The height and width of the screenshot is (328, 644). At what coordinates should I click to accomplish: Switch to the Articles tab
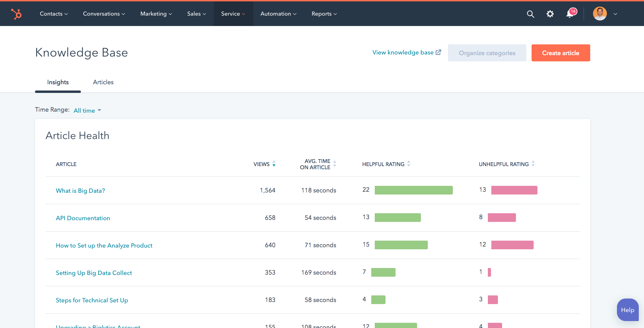[103, 82]
